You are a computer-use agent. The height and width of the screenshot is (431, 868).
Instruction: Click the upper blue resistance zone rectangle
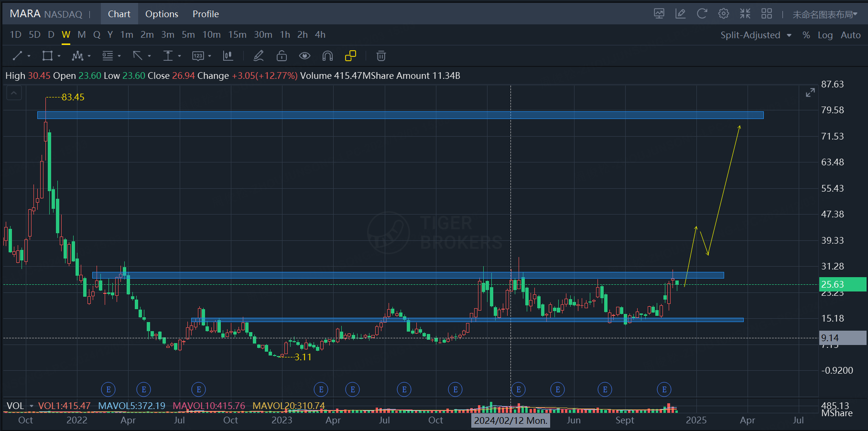[400, 115]
